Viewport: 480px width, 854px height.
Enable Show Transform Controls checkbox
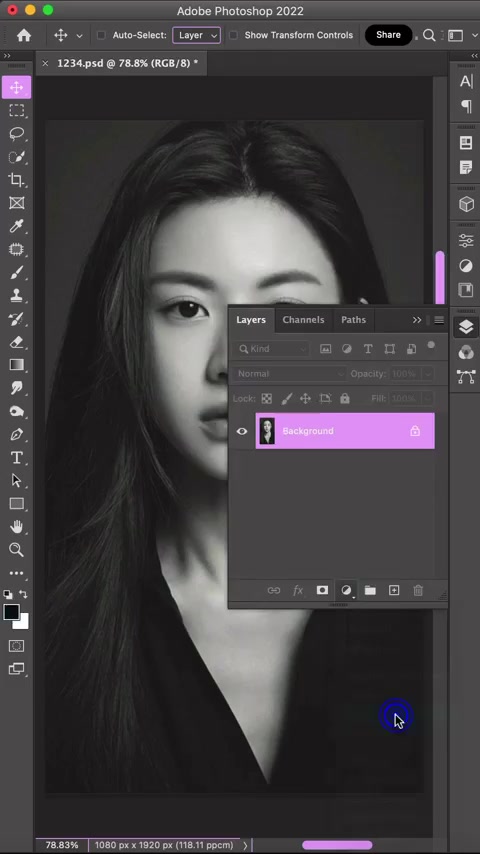233,35
